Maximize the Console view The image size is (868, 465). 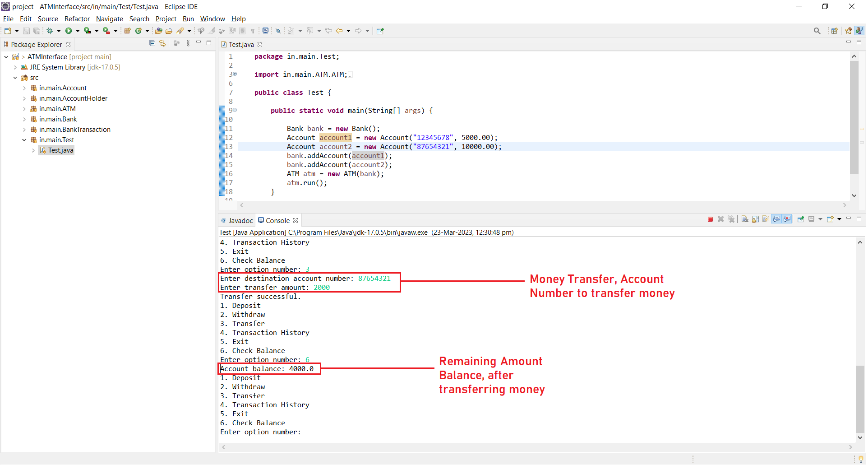[x=859, y=219]
